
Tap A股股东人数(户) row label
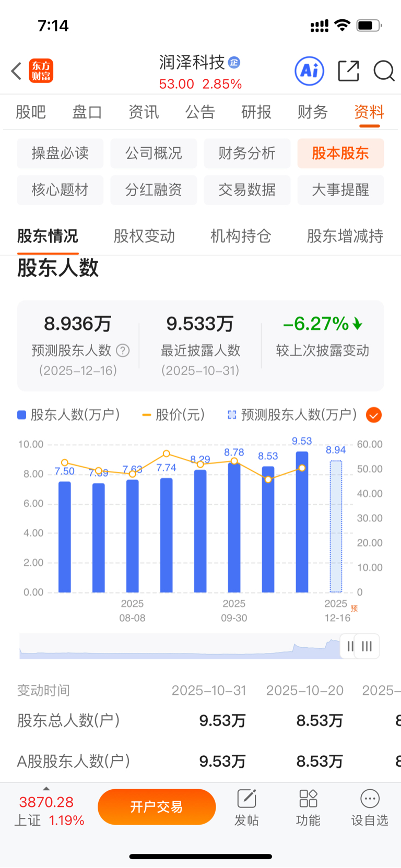click(x=74, y=761)
